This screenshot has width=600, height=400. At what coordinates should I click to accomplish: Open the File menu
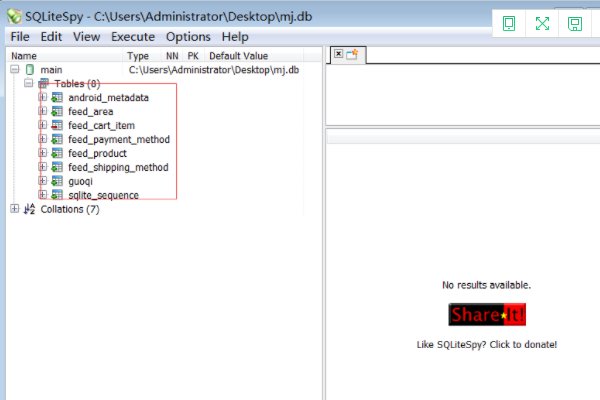[x=20, y=36]
